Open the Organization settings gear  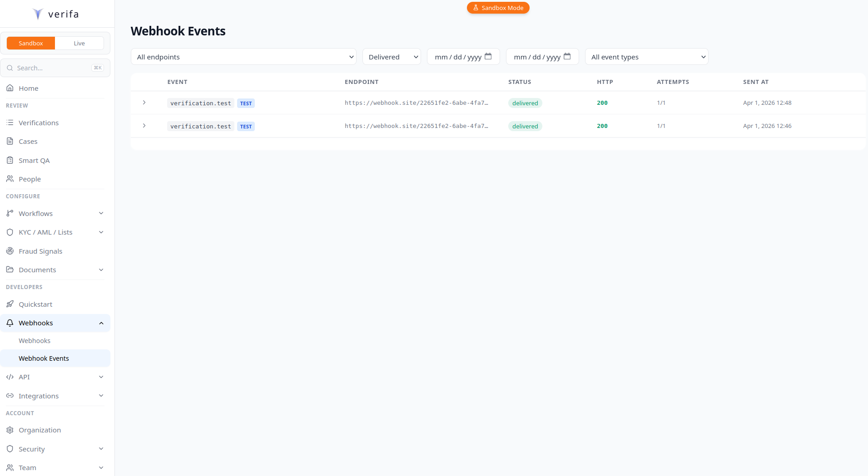click(10, 430)
